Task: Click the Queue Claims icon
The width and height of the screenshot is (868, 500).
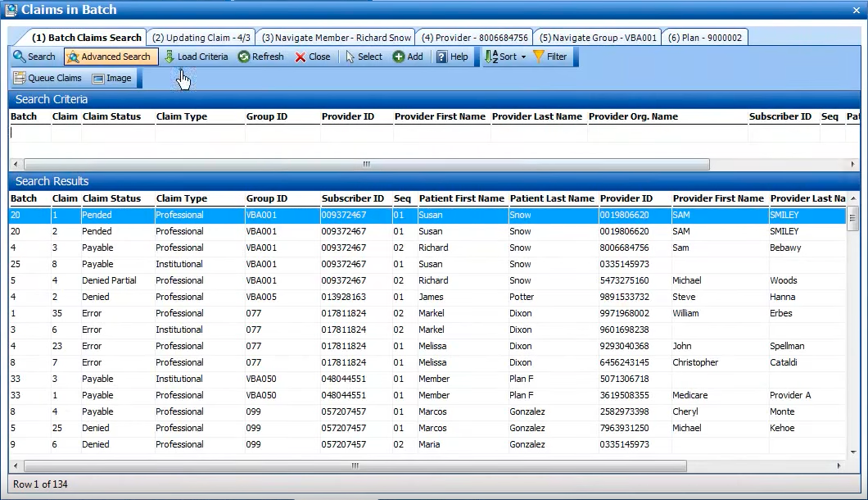Action: click(x=20, y=78)
